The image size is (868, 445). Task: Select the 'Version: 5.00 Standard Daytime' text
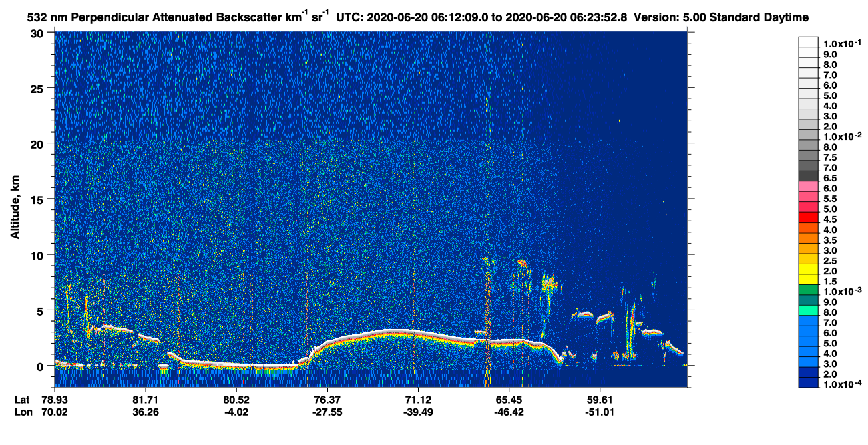click(721, 17)
